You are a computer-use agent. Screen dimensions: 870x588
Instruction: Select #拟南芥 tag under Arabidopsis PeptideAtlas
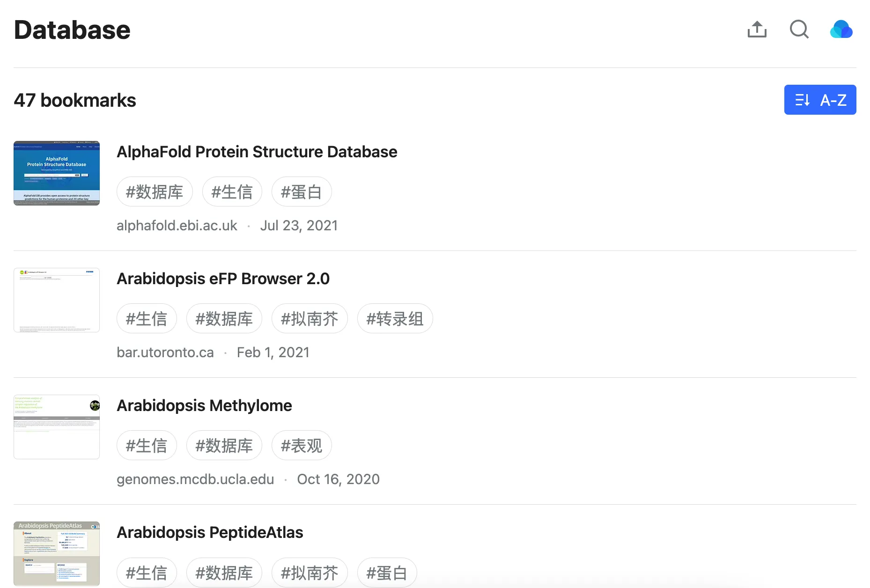(309, 573)
